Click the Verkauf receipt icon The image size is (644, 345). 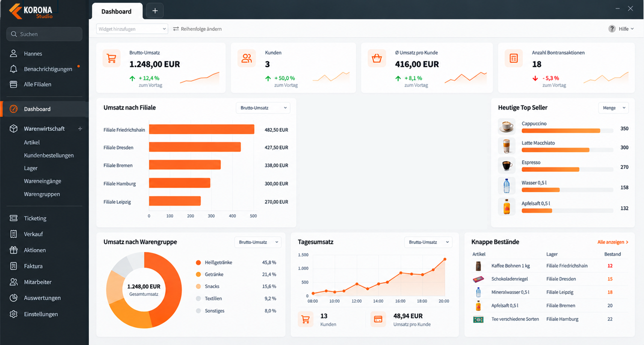click(x=14, y=234)
